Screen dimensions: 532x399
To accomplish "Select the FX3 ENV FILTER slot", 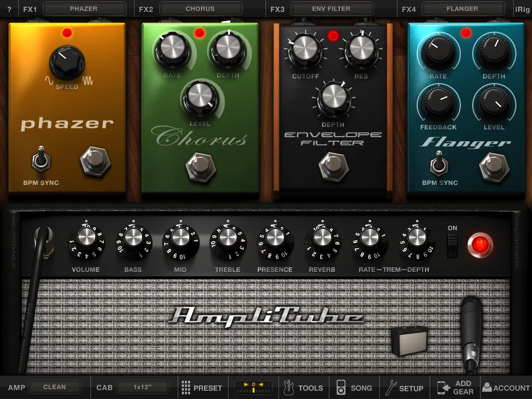I will pos(331,8).
